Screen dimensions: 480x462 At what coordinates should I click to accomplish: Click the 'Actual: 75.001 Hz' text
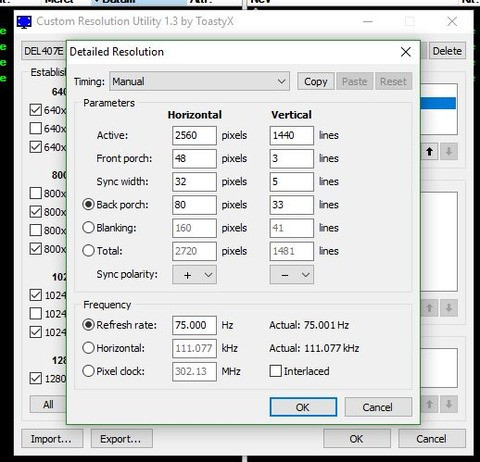pyautogui.click(x=309, y=325)
